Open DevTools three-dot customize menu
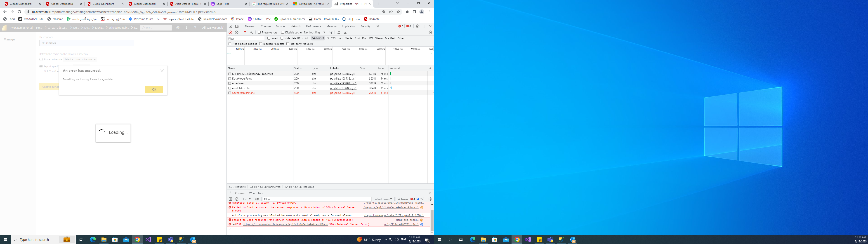 (x=424, y=26)
